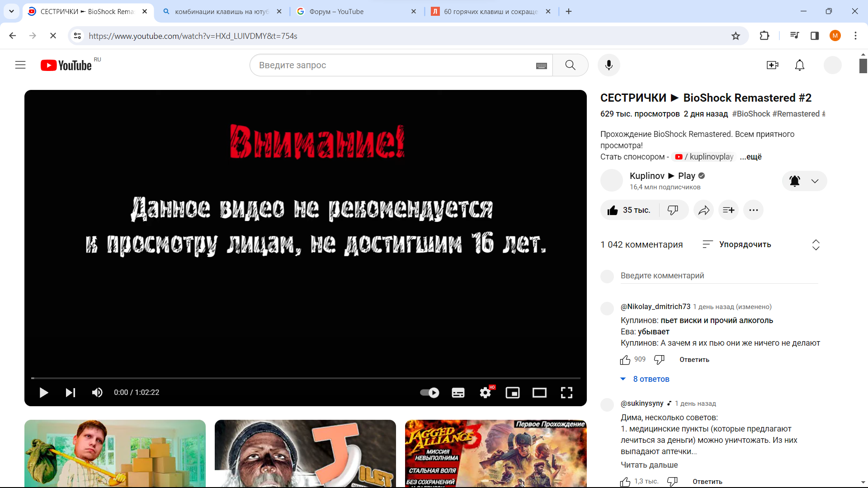View site information icon
This screenshot has height=488, width=868.
(x=77, y=36)
